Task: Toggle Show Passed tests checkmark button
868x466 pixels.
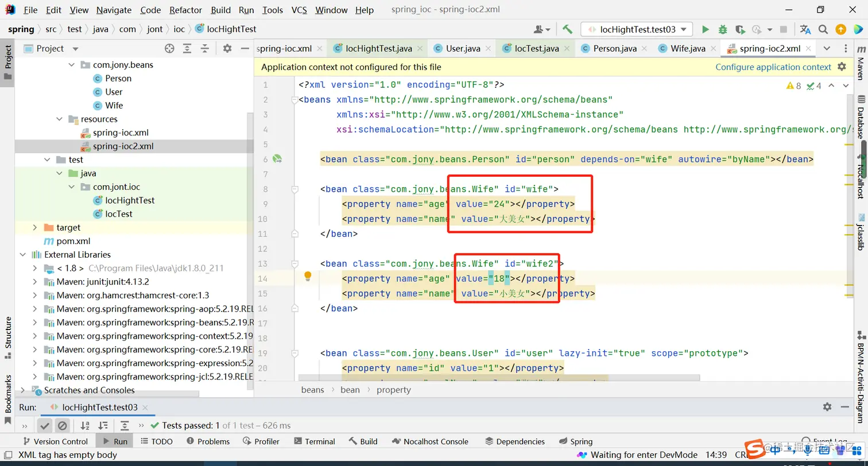Action: [44, 425]
